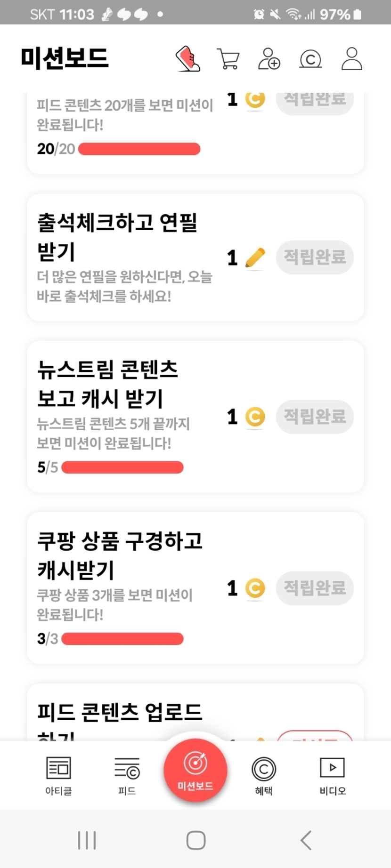The width and height of the screenshot is (391, 868).
Task: Click the coin icon in 뉴스트림 mission card
Action: (255, 417)
